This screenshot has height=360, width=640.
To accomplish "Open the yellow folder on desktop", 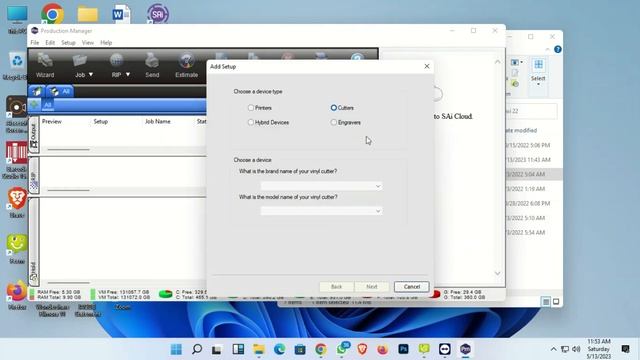I will coord(88,14).
